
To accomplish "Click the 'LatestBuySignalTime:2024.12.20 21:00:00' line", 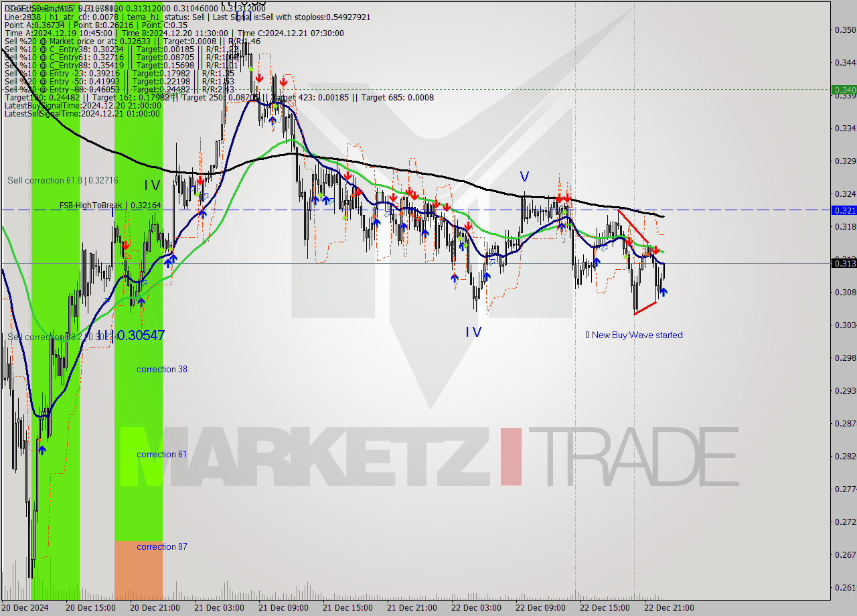I will 82,106.
